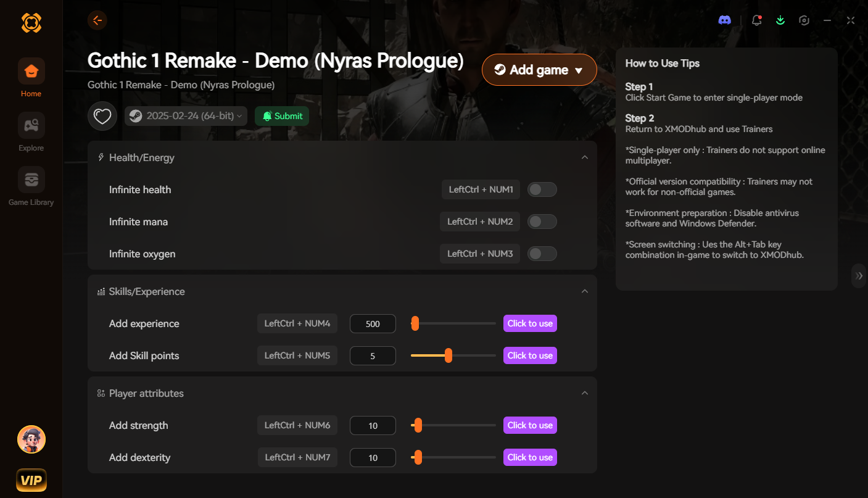Toggle Infinite health switch

pyautogui.click(x=542, y=189)
